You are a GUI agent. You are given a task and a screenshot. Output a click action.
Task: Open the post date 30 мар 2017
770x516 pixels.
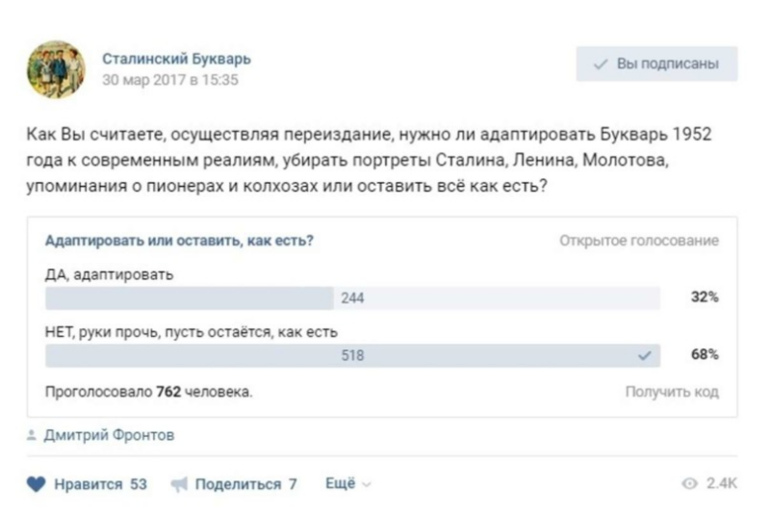[170, 80]
